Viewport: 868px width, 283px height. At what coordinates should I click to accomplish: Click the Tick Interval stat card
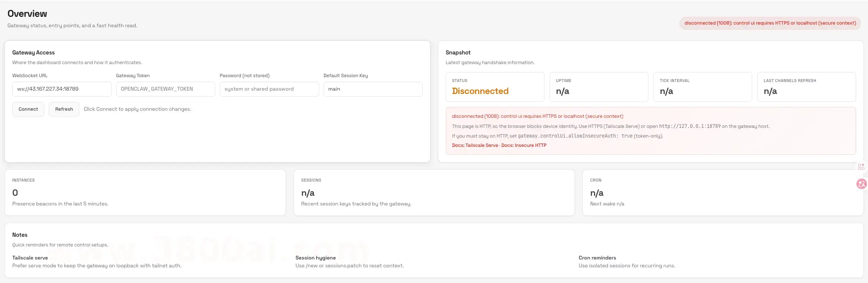click(702, 87)
